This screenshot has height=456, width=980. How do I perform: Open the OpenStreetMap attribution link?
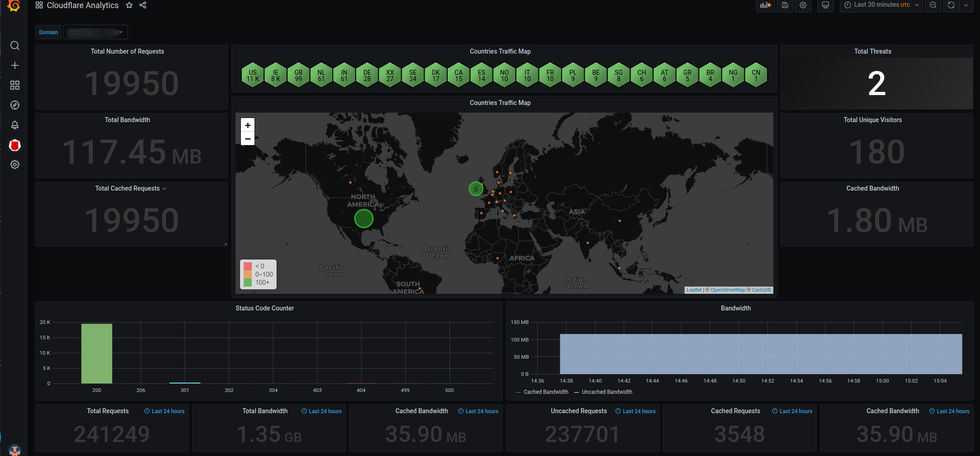tap(728, 290)
